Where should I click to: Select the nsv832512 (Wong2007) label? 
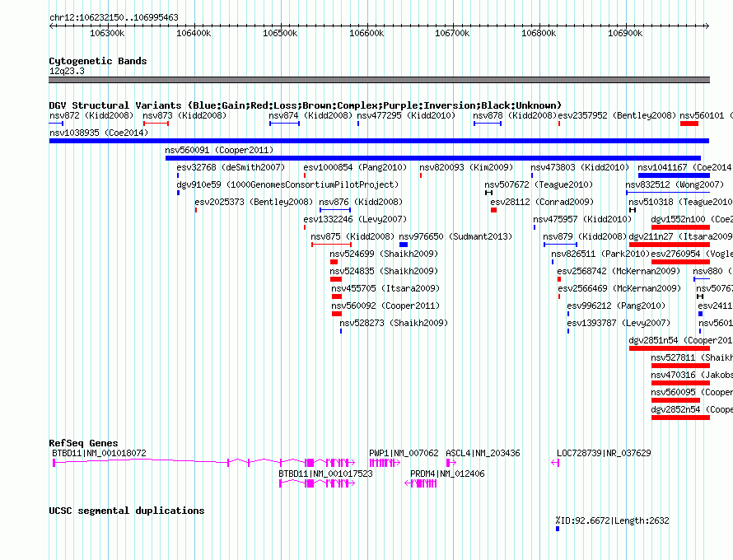coord(675,184)
